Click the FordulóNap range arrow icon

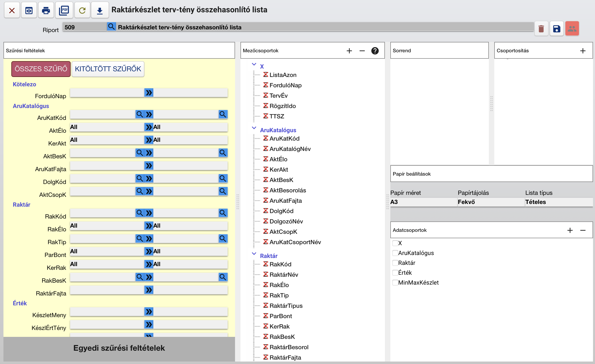pos(149,92)
